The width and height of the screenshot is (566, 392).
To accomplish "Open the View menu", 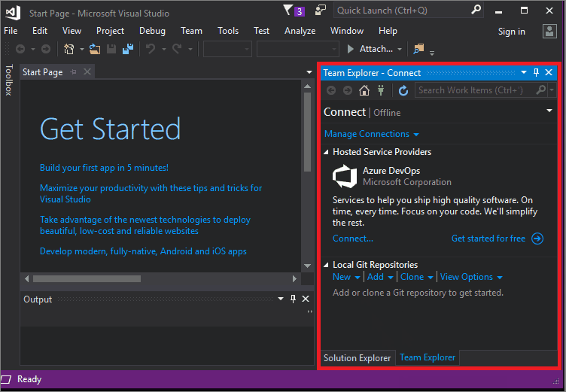I will (72, 31).
